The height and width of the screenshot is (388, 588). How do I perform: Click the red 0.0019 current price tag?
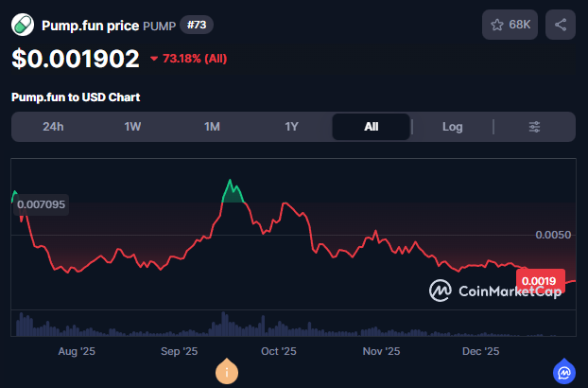[540, 281]
